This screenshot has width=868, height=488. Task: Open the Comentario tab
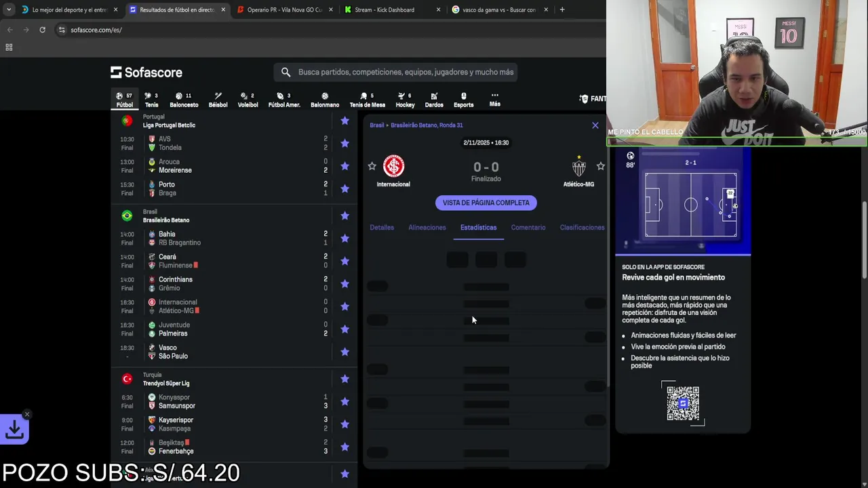pyautogui.click(x=528, y=228)
